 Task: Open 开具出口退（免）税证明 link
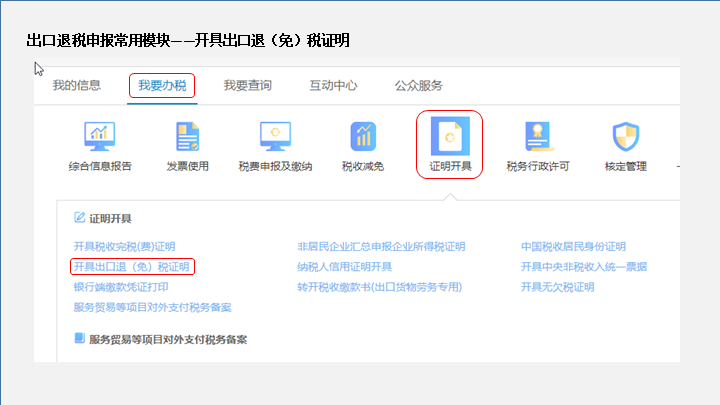(x=132, y=267)
